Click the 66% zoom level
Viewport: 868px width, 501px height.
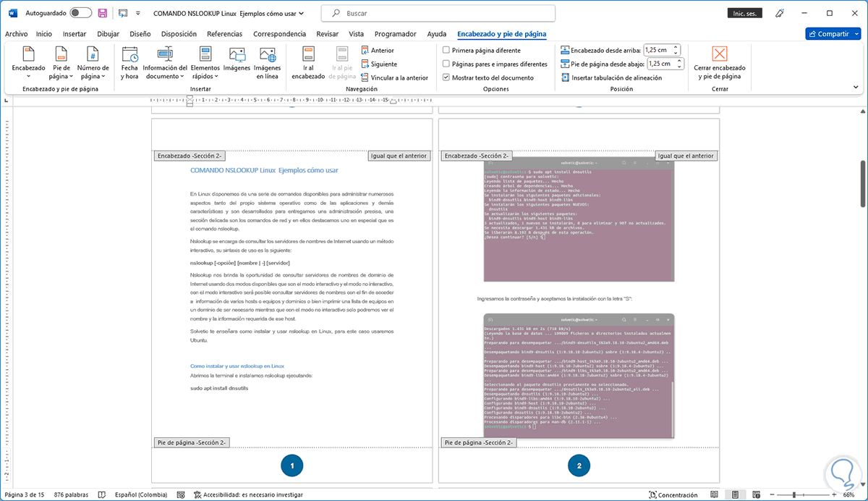click(x=849, y=495)
